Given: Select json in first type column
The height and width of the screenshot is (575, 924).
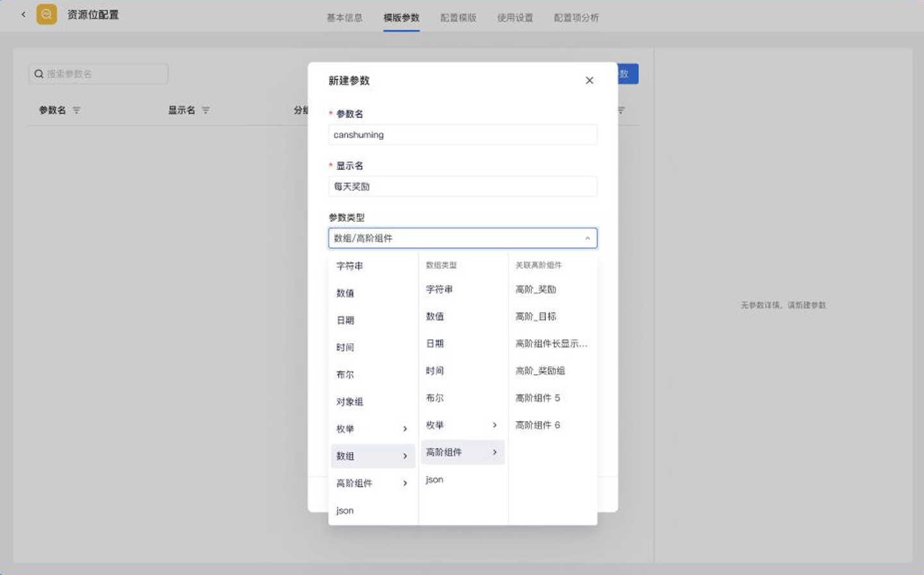Looking at the screenshot, I should click(x=373, y=510).
